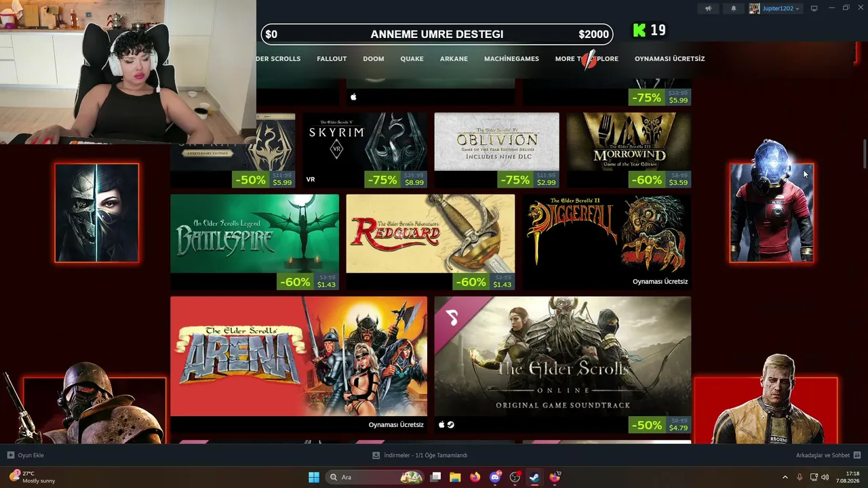The width and height of the screenshot is (868, 488).
Task: Click the Kick viewer count logo
Action: click(639, 30)
